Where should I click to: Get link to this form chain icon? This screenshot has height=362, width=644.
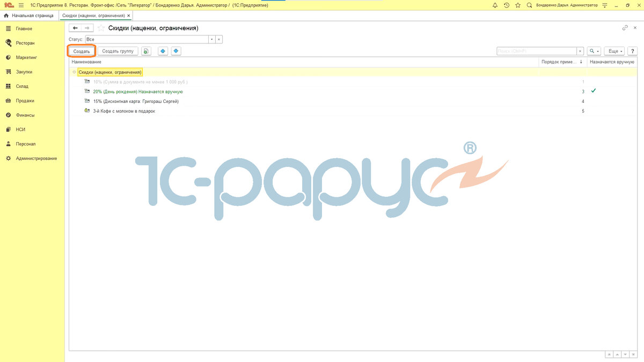pos(625,28)
